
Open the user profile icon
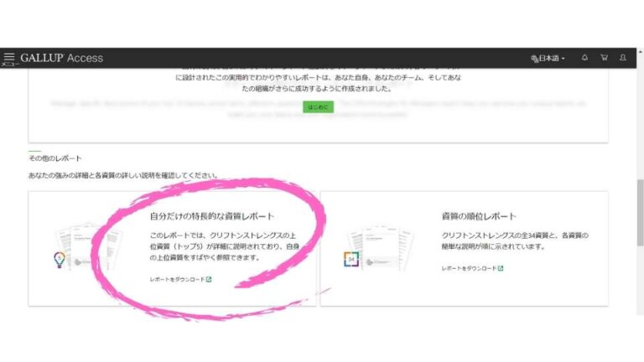point(623,58)
